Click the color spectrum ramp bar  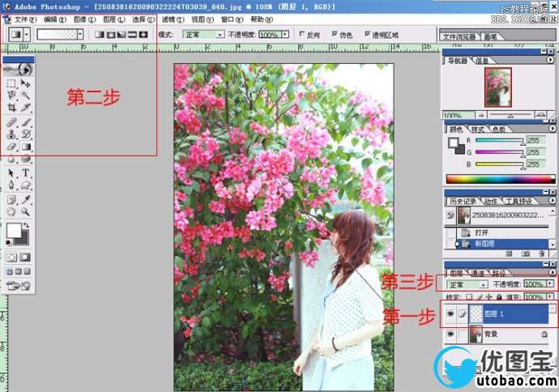[501, 179]
